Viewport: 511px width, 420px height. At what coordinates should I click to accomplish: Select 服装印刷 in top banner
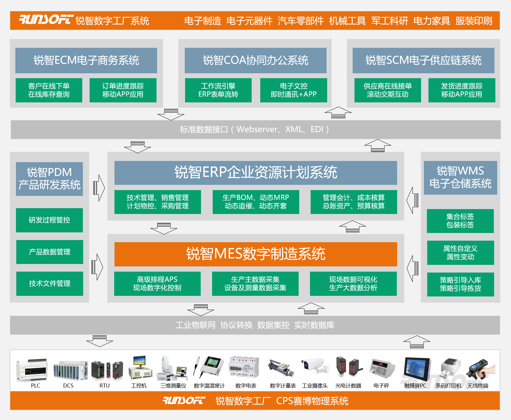click(x=474, y=21)
